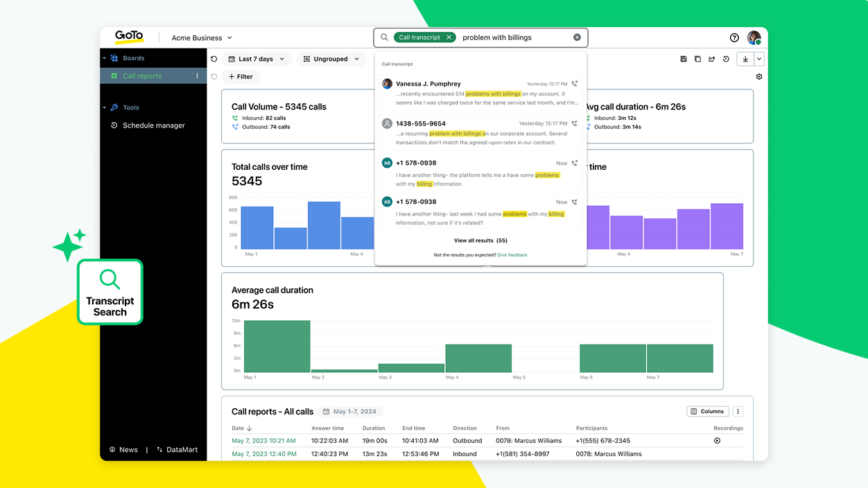The image size is (868, 488).
Task: Collapse the Boards section in sidebar
Action: (x=105, y=58)
